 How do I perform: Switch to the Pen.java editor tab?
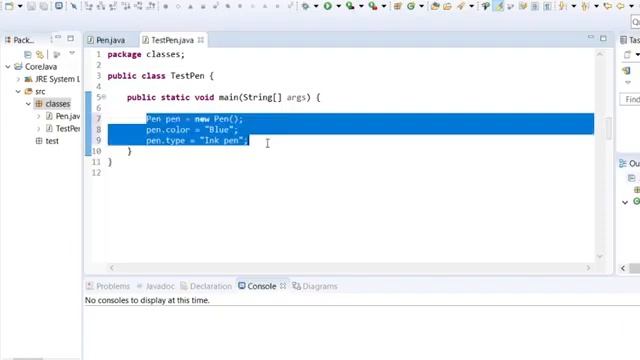[107, 40]
